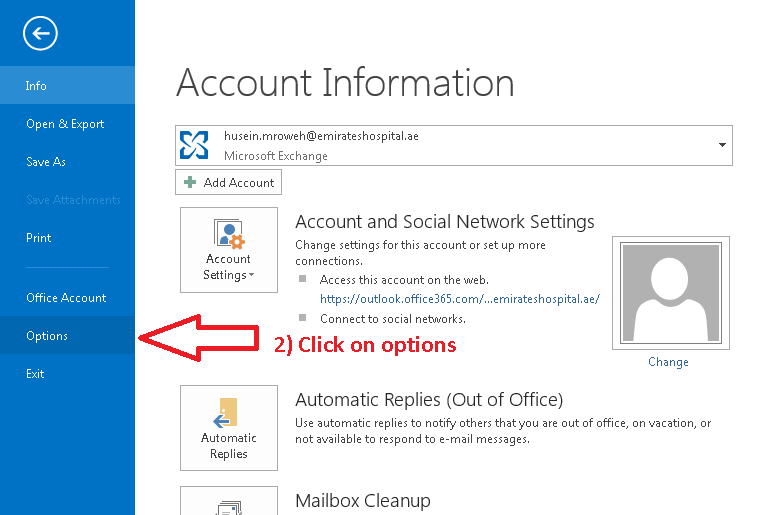Click the 'Connect to social networks.' text

point(393,319)
